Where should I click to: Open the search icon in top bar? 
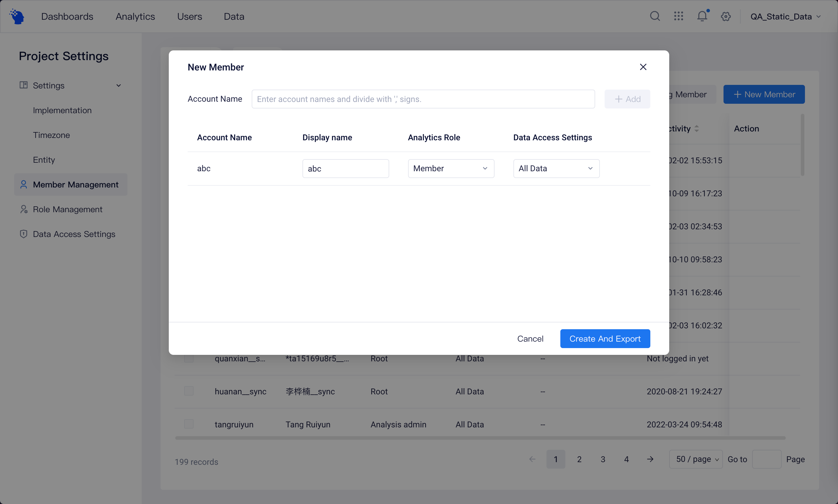pos(655,16)
